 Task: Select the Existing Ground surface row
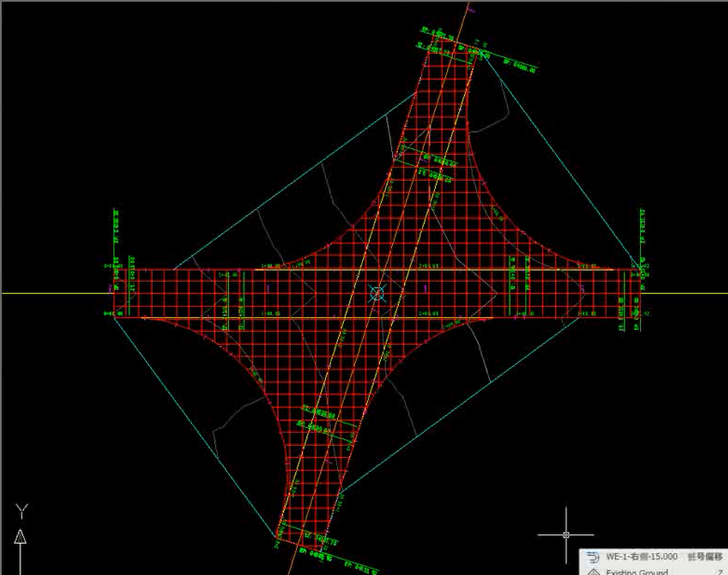click(654, 571)
